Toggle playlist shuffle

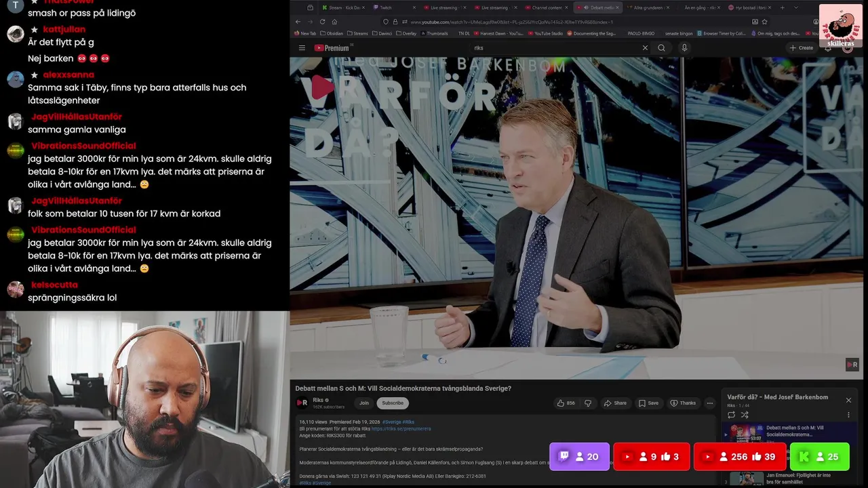click(745, 415)
